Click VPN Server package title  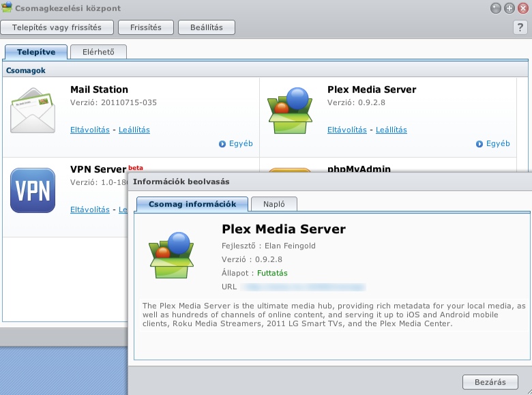click(98, 169)
